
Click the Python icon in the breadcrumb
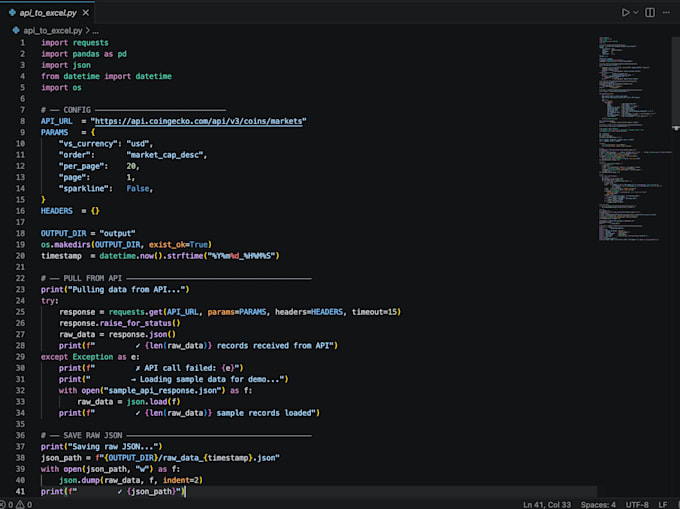pos(16,30)
